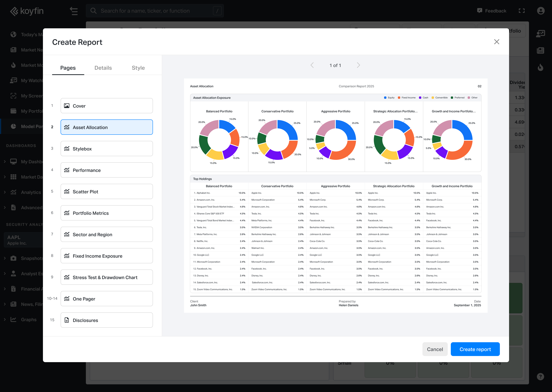Select the Disclosures page item

tap(107, 320)
